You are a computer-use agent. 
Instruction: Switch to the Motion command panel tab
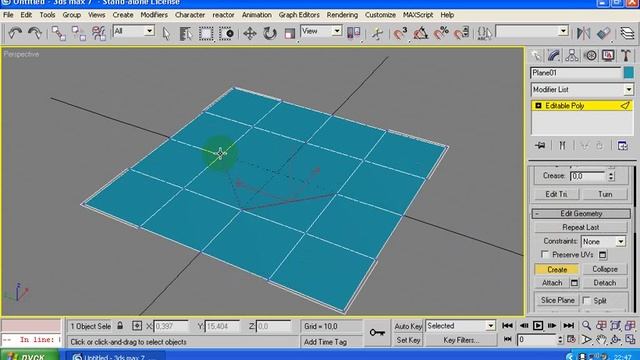point(590,56)
